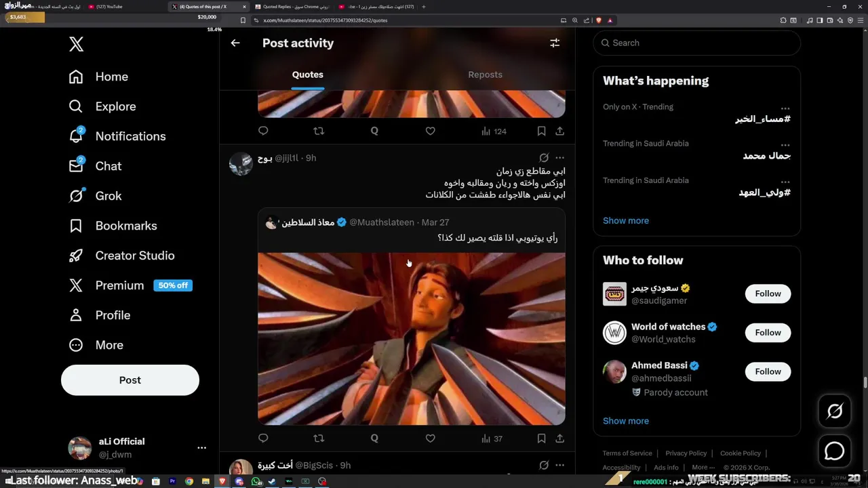
Task: Open new browser tab with plus
Action: click(424, 7)
